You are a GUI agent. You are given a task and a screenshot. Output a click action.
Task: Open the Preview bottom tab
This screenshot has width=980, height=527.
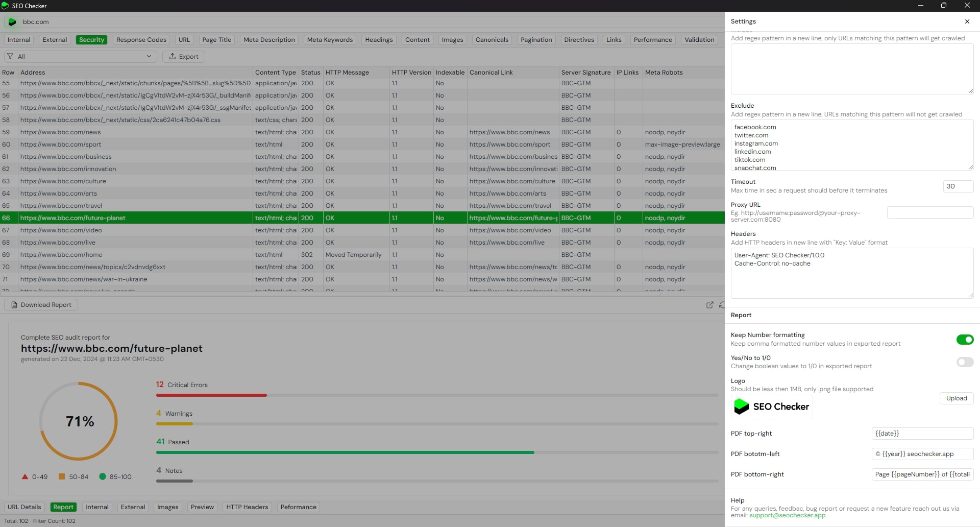[202, 507]
